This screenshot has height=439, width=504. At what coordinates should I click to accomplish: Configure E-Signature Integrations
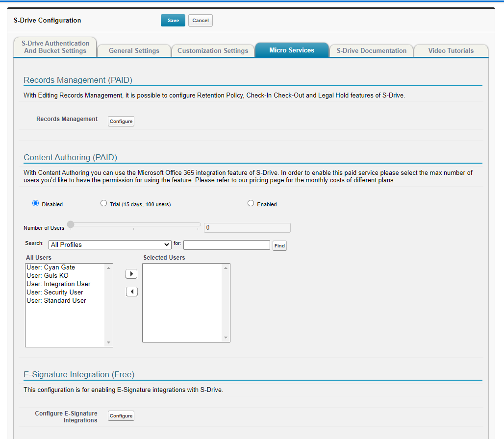[121, 416]
